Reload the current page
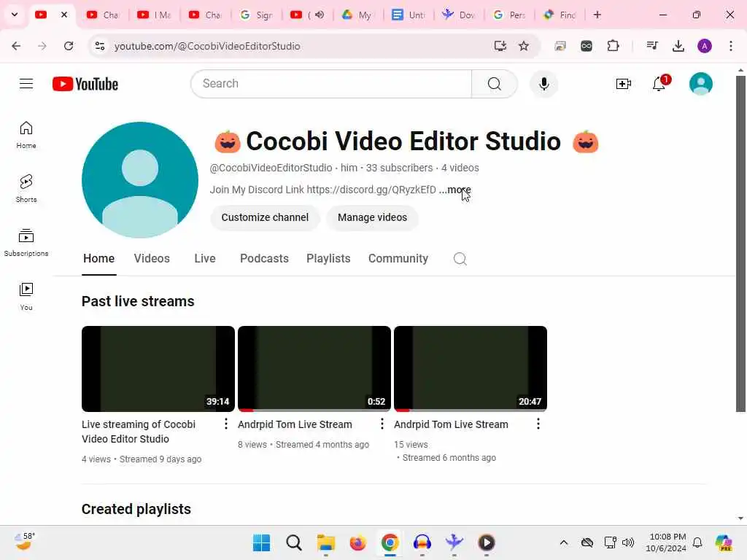 click(69, 46)
